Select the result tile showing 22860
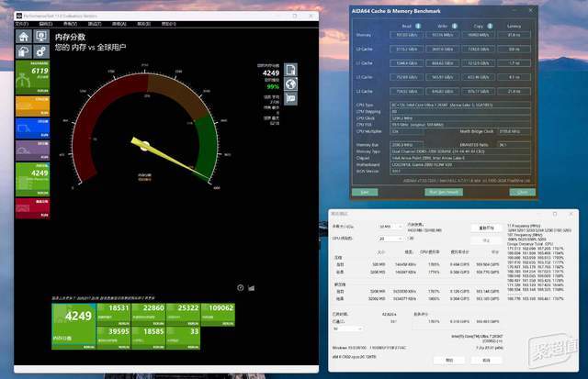 click(x=149, y=315)
